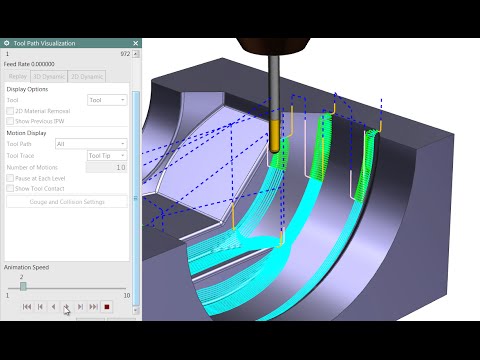Open the Tool display dropdown

coord(107,100)
